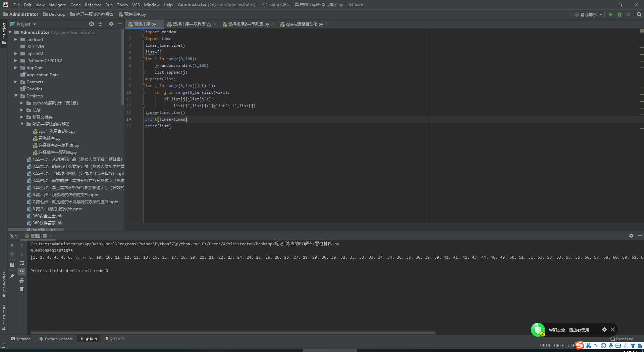Expand the AppData folder
The height and width of the screenshot is (352, 644).
point(16,68)
